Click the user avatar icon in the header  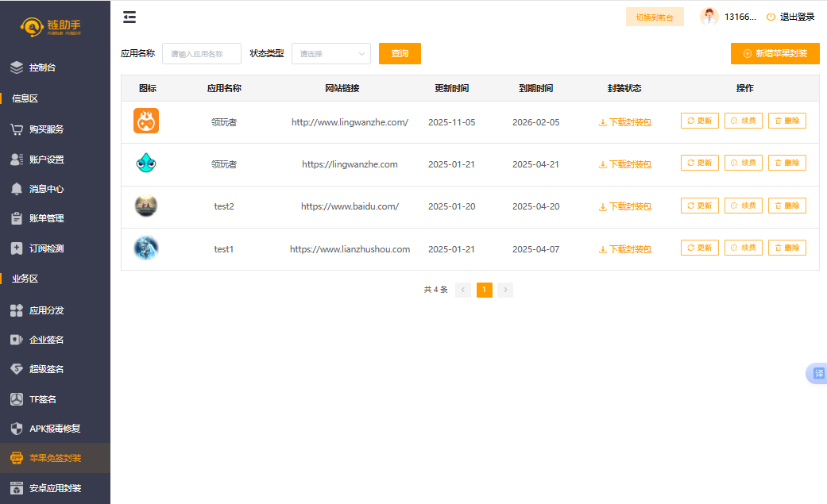(709, 17)
